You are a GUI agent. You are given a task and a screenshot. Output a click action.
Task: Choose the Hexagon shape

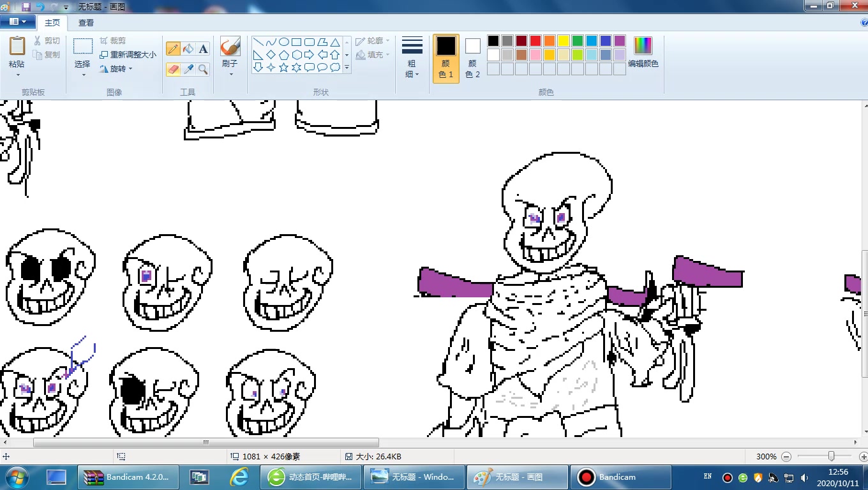coord(297,55)
